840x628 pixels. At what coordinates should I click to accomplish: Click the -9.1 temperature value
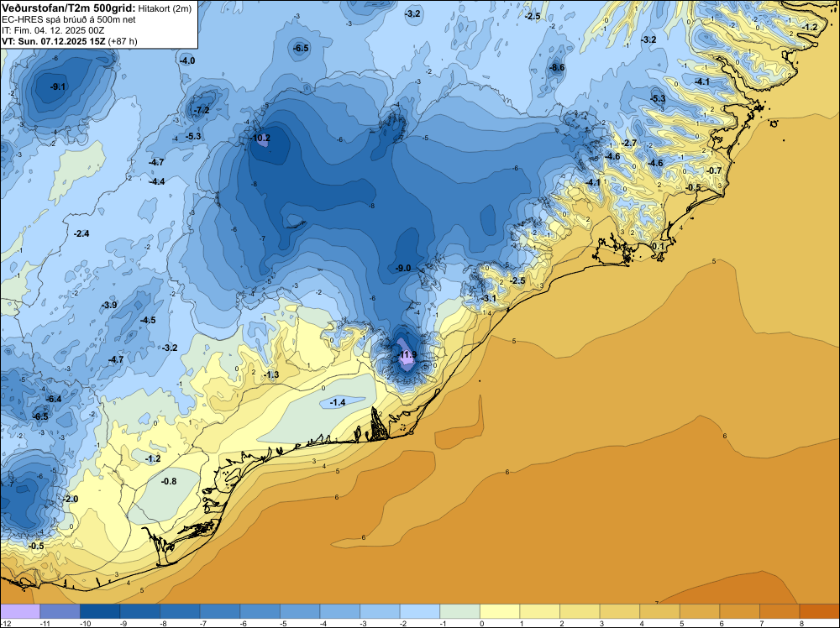pyautogui.click(x=58, y=86)
